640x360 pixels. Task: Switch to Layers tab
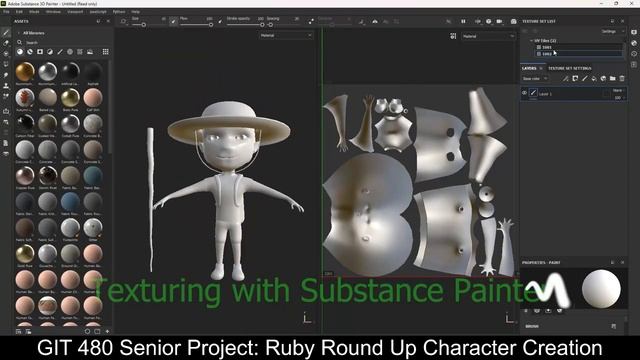tap(529, 68)
